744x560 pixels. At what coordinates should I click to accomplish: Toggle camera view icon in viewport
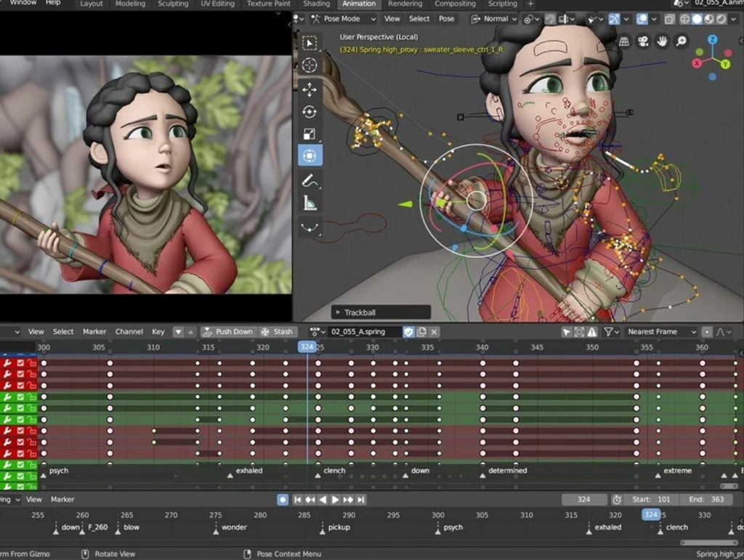(643, 41)
